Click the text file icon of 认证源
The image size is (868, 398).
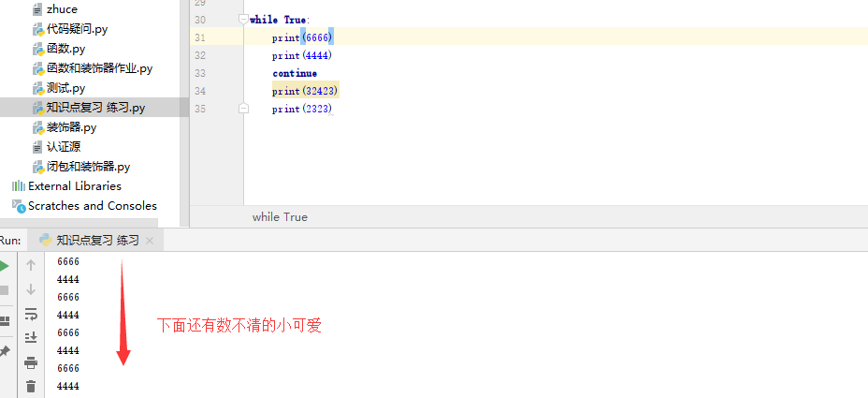(x=37, y=147)
